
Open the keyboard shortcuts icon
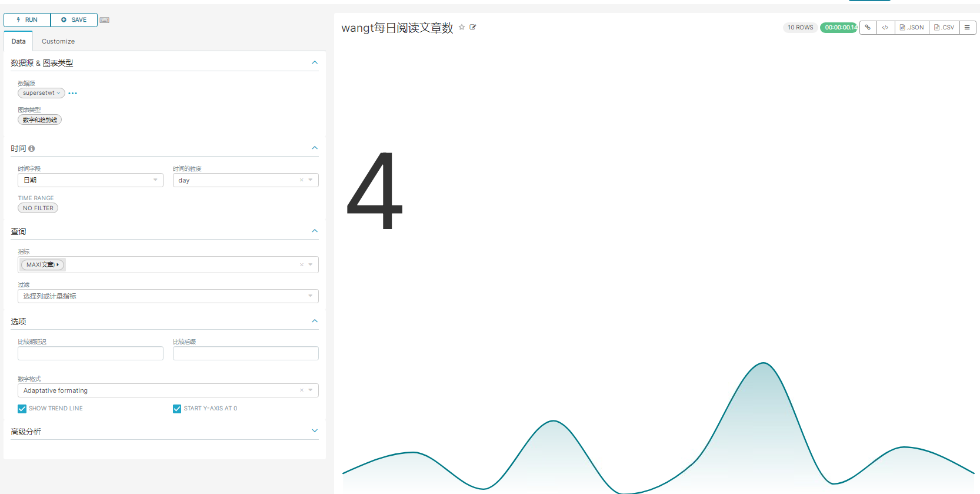tap(105, 20)
